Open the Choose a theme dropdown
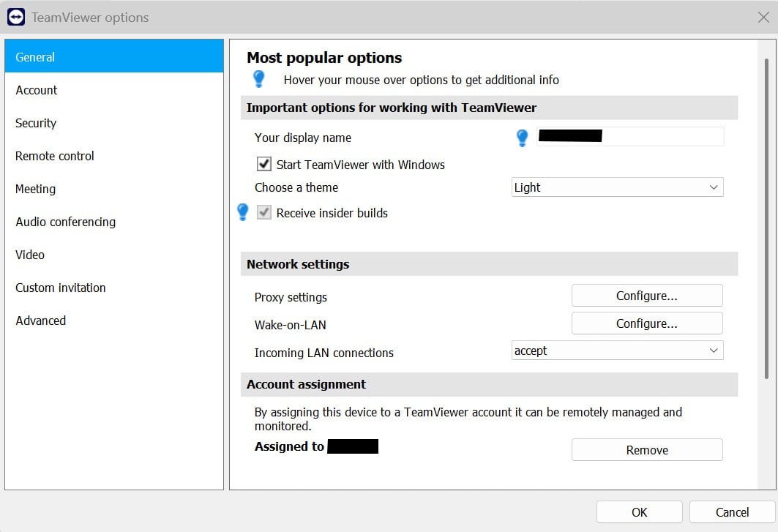The height and width of the screenshot is (532, 778). tap(617, 187)
